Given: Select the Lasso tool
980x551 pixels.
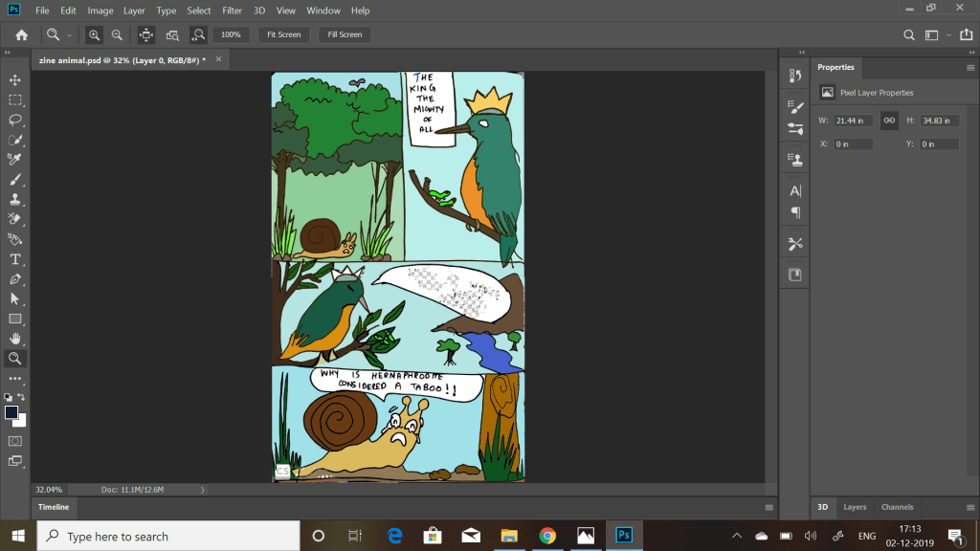Looking at the screenshot, I should pyautogui.click(x=15, y=120).
